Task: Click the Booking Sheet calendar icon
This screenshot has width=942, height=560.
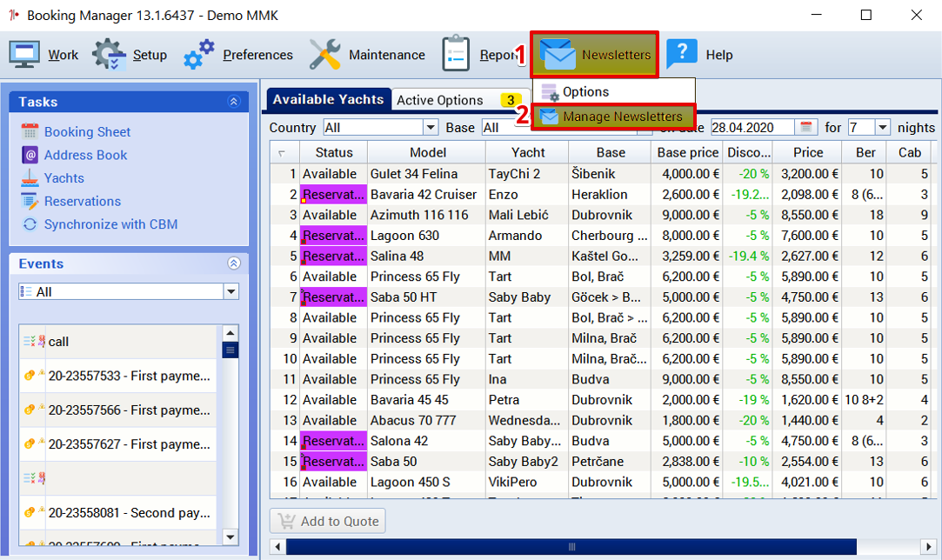Action: [x=30, y=131]
